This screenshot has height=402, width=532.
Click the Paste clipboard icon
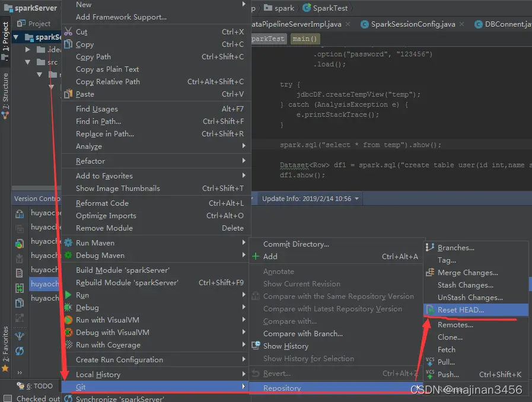coord(68,94)
